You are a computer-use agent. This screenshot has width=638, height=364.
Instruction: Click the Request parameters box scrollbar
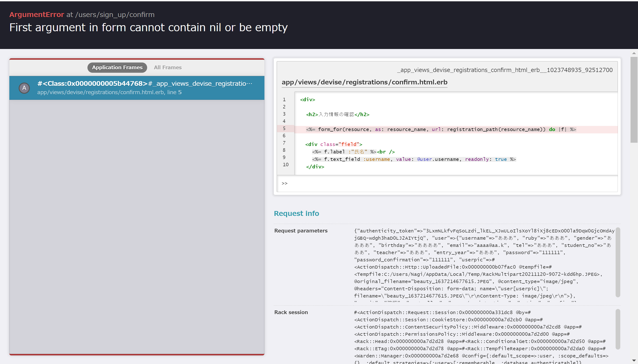[617, 262]
